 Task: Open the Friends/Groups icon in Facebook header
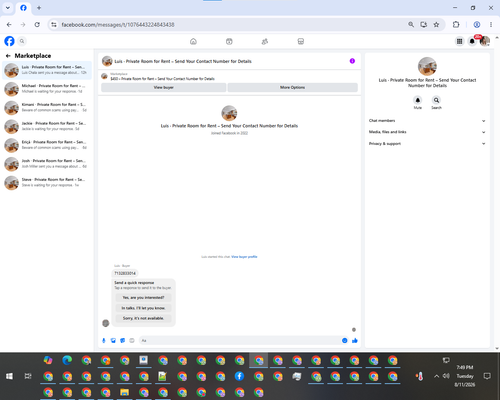(x=265, y=41)
